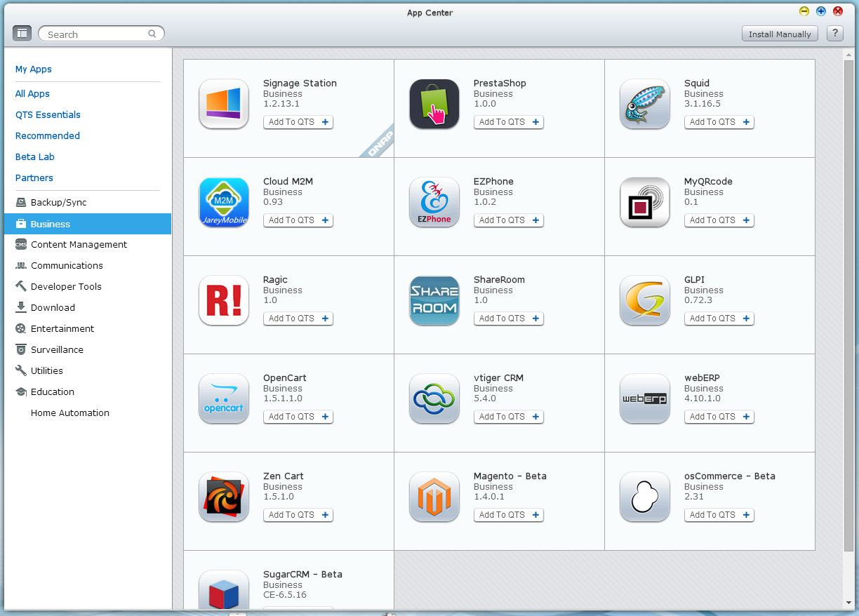Show All Apps

(32, 93)
